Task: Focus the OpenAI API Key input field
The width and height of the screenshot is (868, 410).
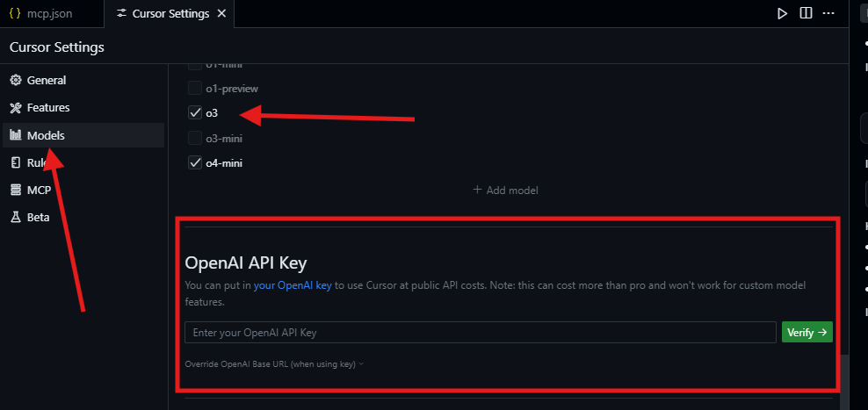Action: 480,333
